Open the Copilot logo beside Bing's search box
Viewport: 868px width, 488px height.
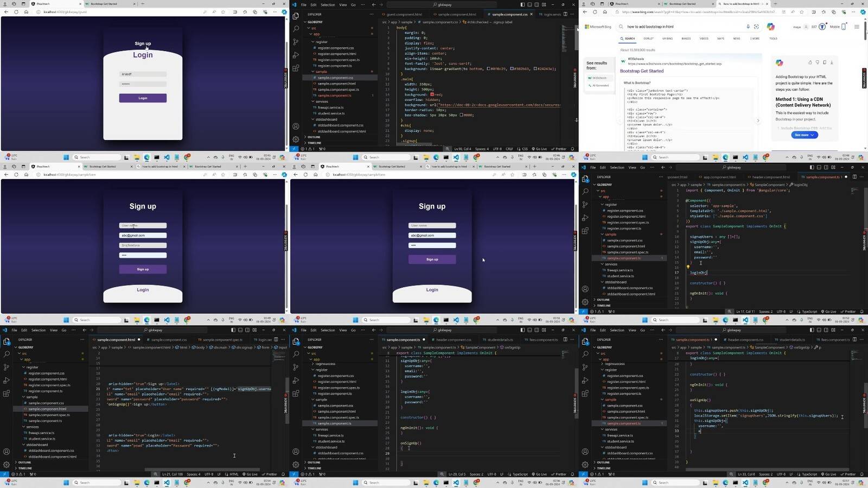point(770,27)
